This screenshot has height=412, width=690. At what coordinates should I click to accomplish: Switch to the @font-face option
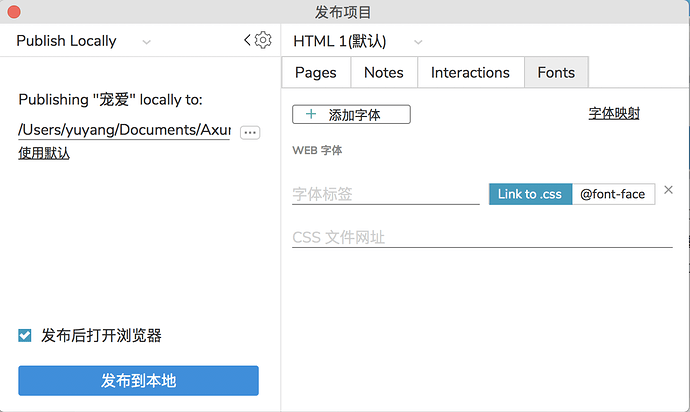(x=613, y=194)
